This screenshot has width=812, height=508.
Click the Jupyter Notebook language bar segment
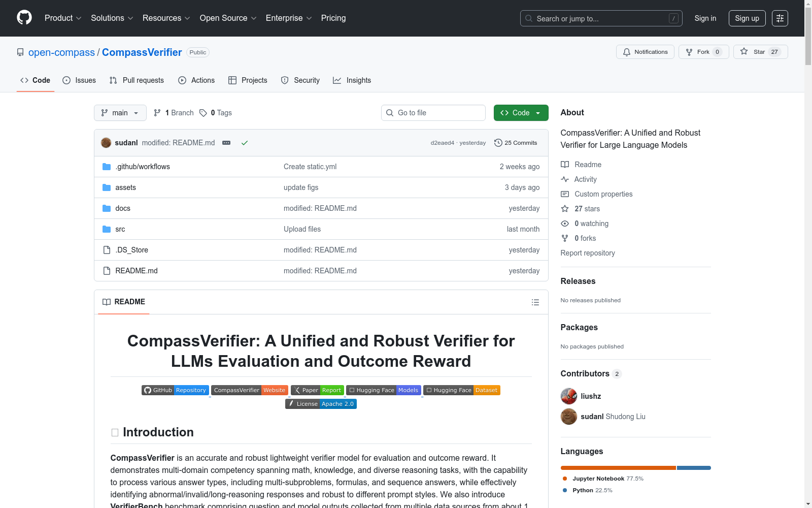point(618,468)
